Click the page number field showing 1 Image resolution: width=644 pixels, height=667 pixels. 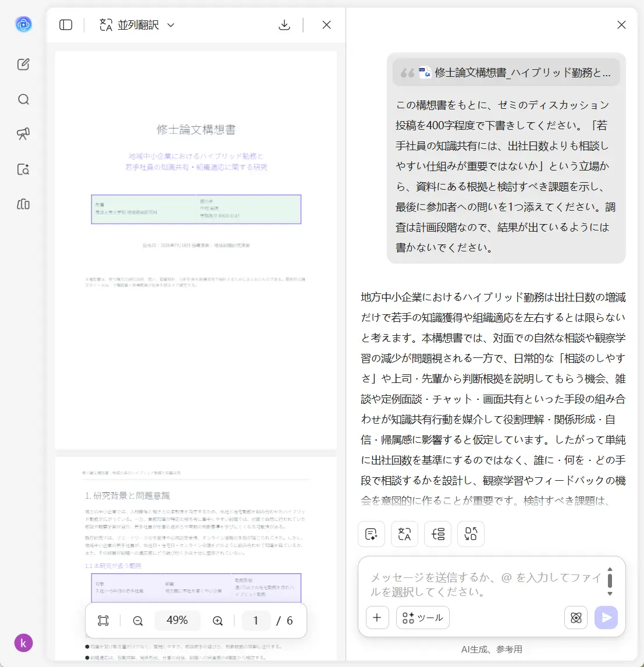(256, 620)
